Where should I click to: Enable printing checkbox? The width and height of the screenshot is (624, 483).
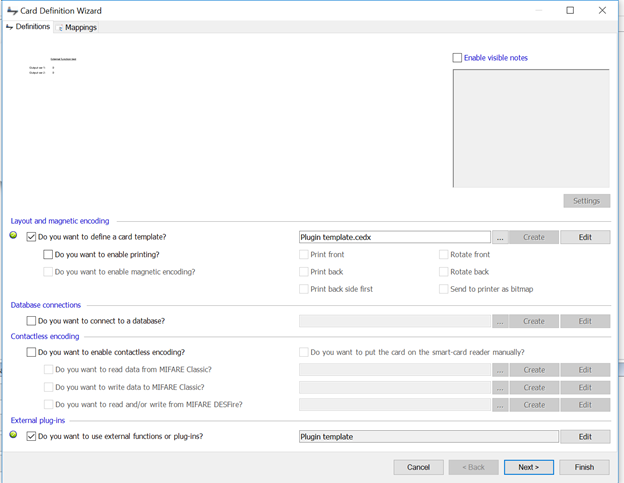[48, 254]
